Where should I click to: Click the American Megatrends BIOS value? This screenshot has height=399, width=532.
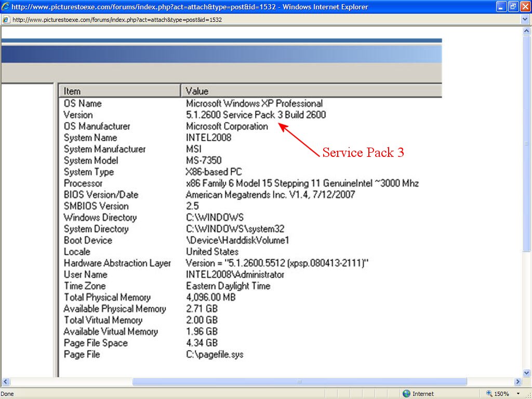pos(270,194)
